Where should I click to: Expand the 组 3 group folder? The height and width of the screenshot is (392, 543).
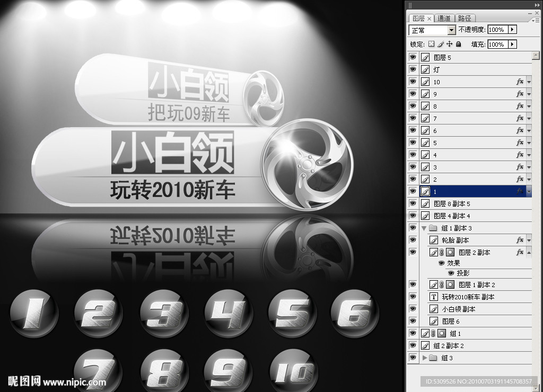click(425, 358)
